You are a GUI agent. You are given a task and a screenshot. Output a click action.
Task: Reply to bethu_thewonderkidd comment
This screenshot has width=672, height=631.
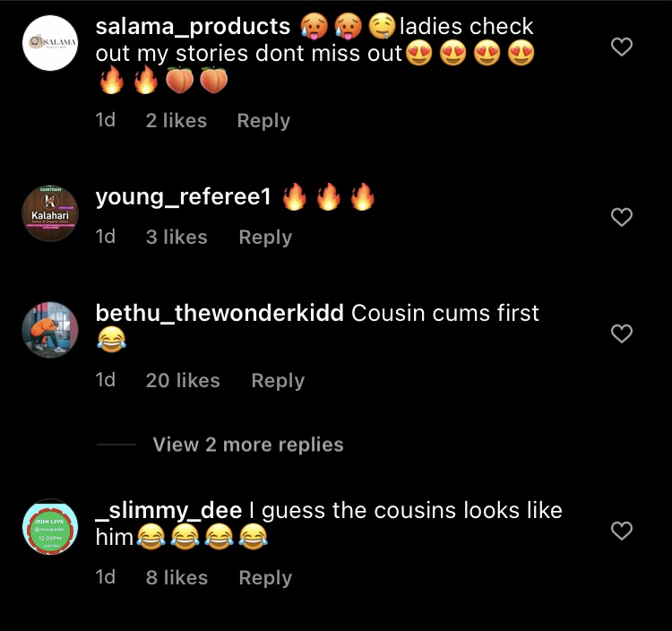coord(278,381)
